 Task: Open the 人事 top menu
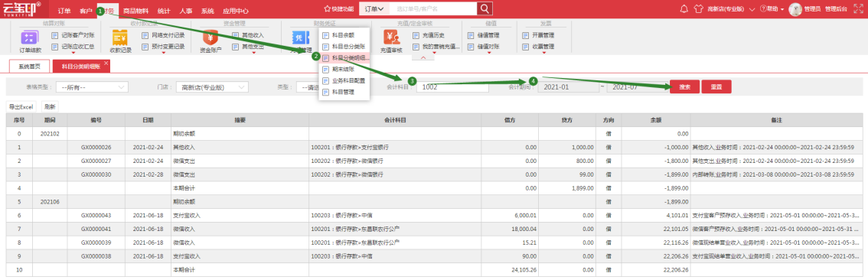[x=186, y=11]
